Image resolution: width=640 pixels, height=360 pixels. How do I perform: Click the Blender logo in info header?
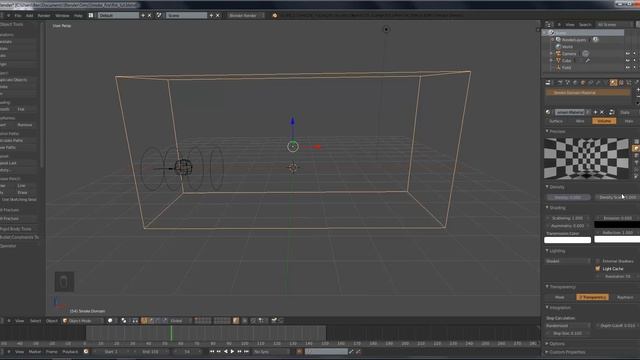tap(274, 16)
